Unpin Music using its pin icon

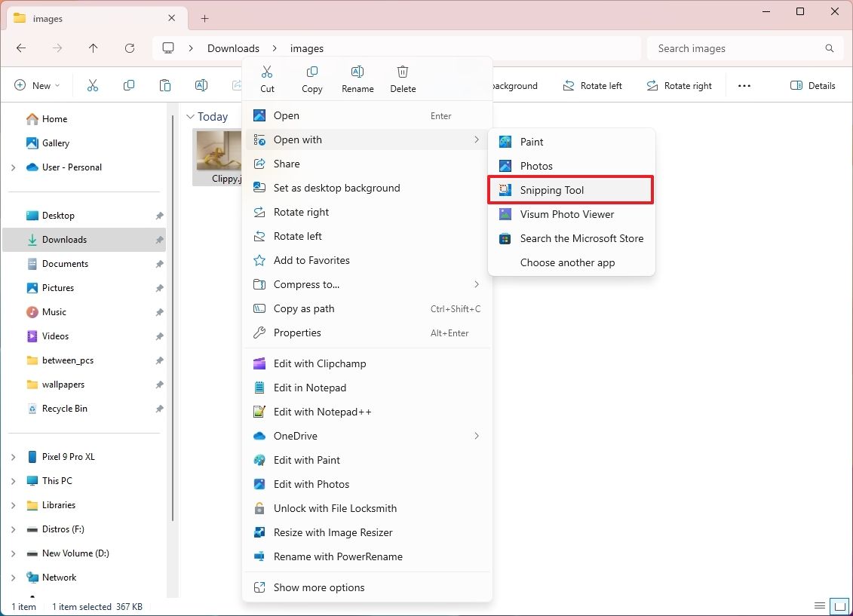[x=158, y=311]
